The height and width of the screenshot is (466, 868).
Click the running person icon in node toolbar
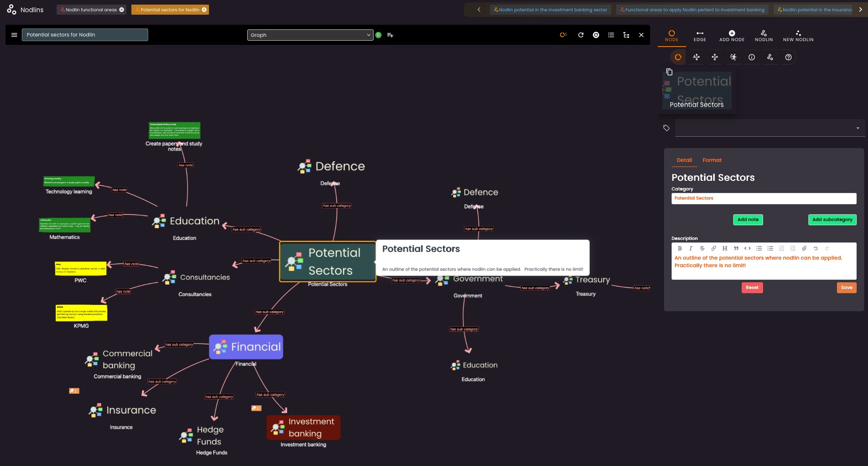tap(733, 57)
